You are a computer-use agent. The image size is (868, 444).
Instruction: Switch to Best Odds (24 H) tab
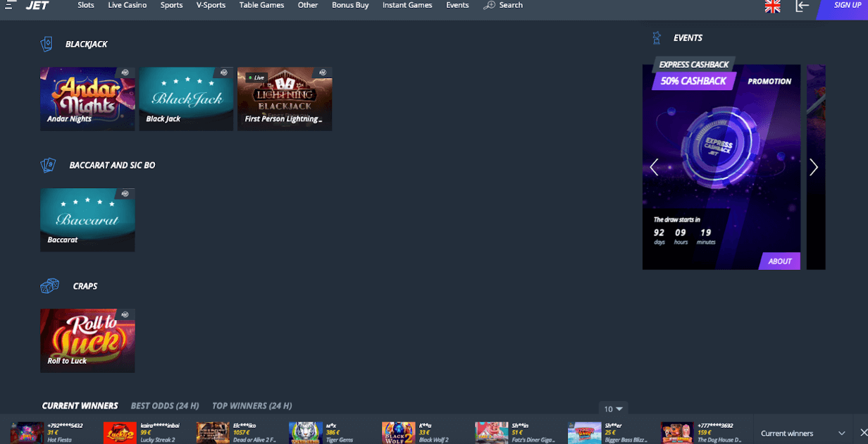(x=165, y=406)
